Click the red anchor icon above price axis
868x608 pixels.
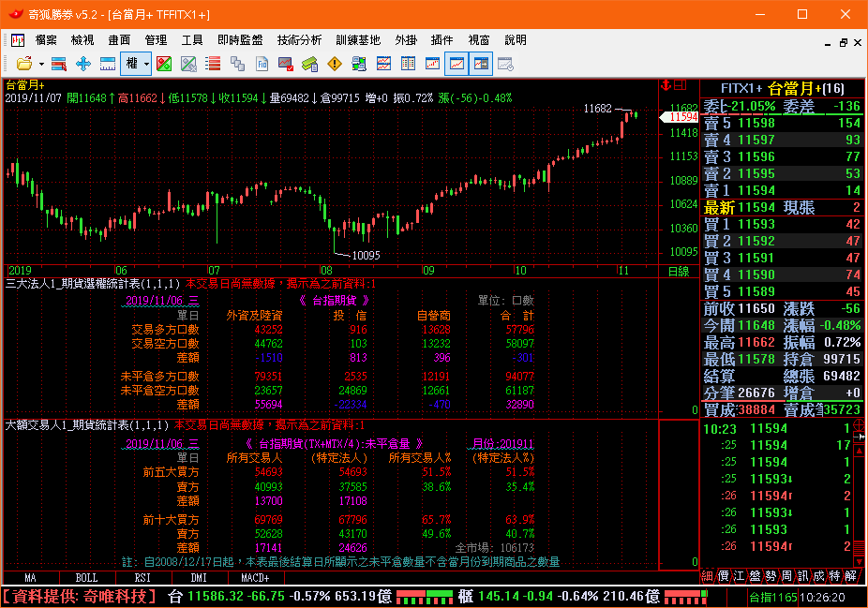(x=666, y=85)
